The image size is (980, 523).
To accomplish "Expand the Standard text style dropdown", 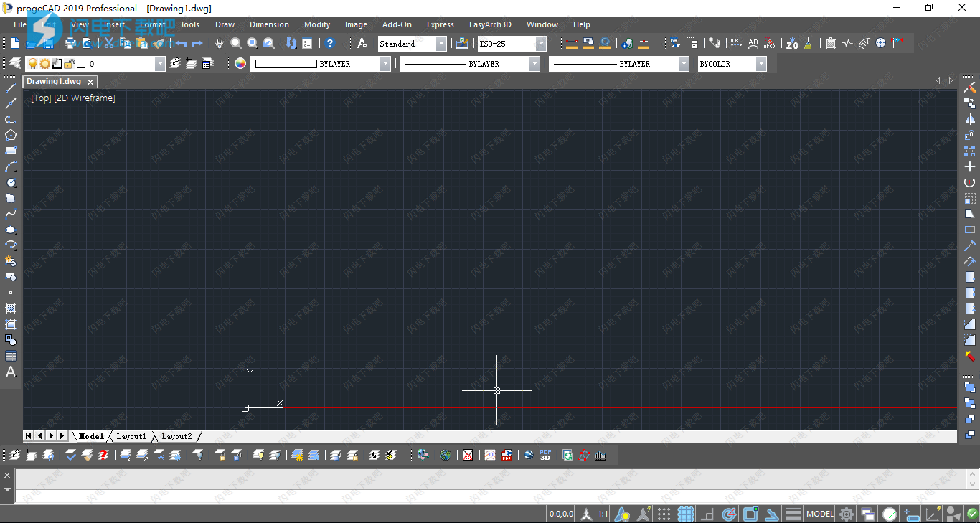I will 441,44.
